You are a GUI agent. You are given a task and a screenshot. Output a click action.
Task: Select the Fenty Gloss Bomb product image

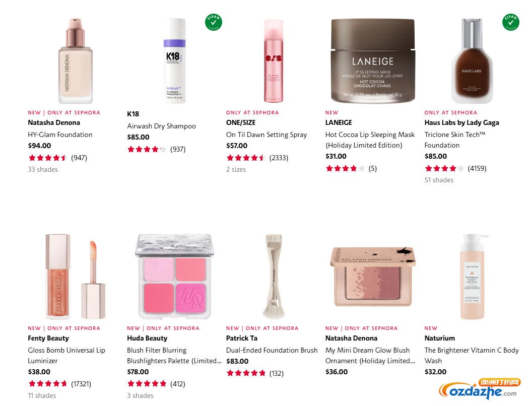pos(75,277)
